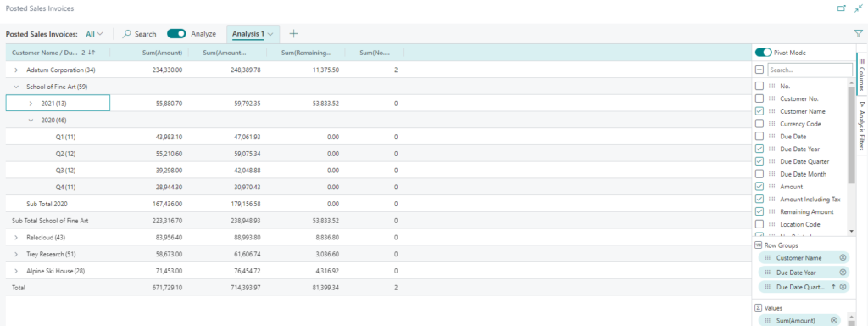Add a new analysis tab

[x=293, y=34]
